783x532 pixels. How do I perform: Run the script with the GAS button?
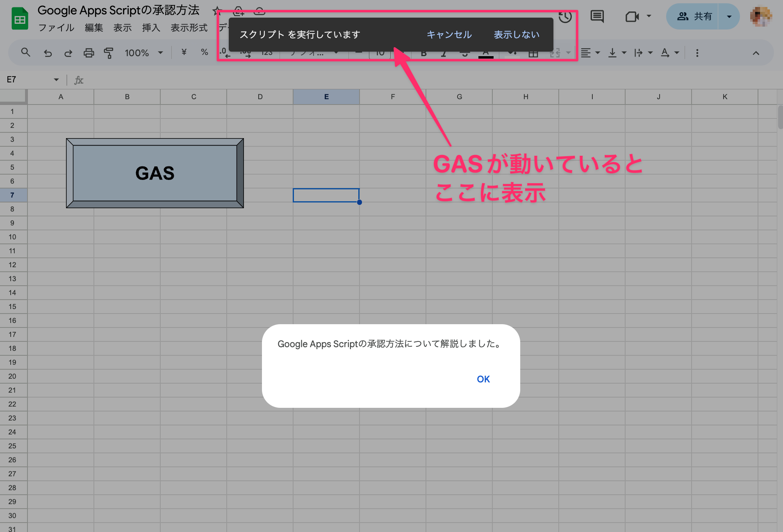(x=155, y=173)
